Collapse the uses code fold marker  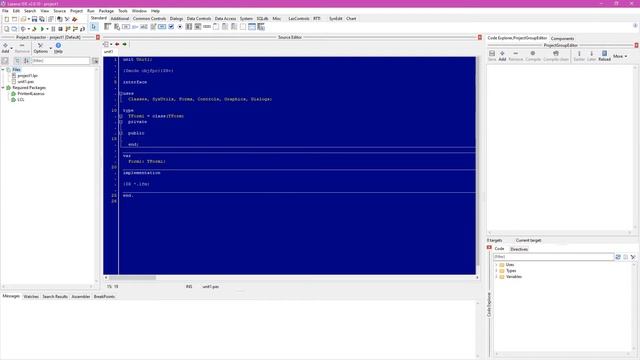[121, 93]
